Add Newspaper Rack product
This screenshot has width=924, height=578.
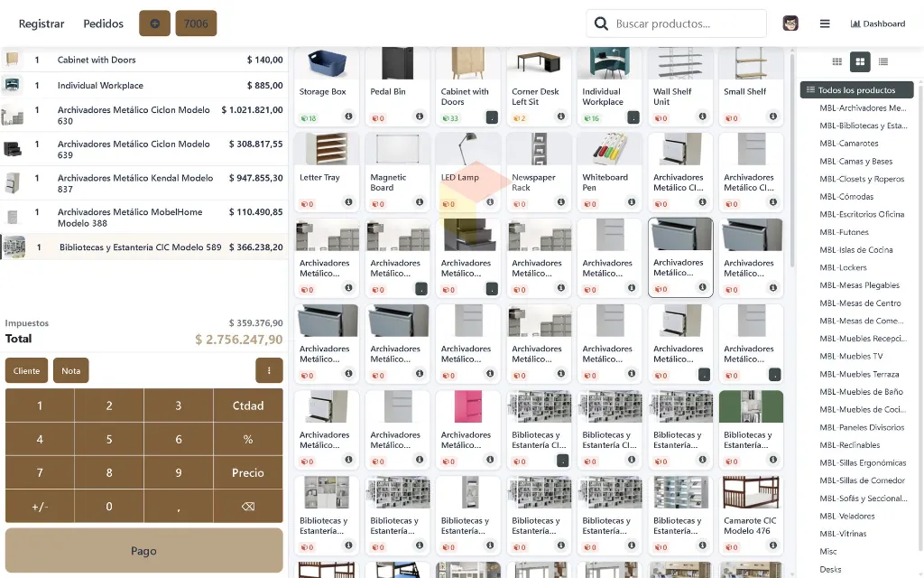click(x=539, y=172)
